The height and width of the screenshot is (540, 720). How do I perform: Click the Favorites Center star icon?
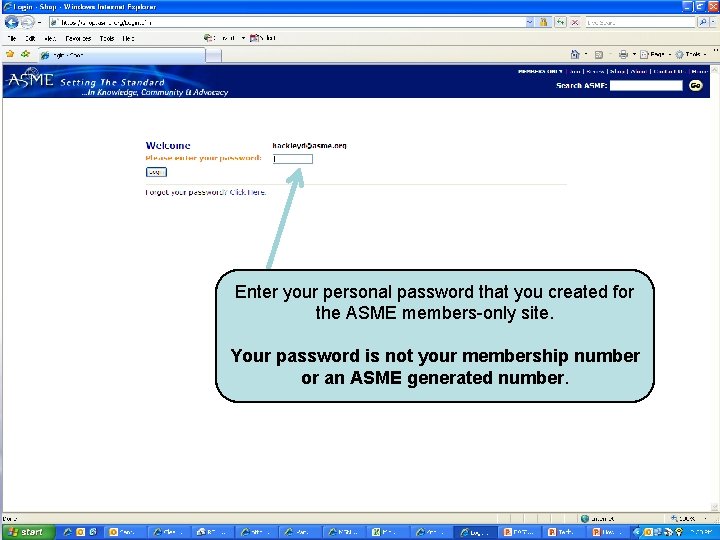pyautogui.click(x=10, y=54)
